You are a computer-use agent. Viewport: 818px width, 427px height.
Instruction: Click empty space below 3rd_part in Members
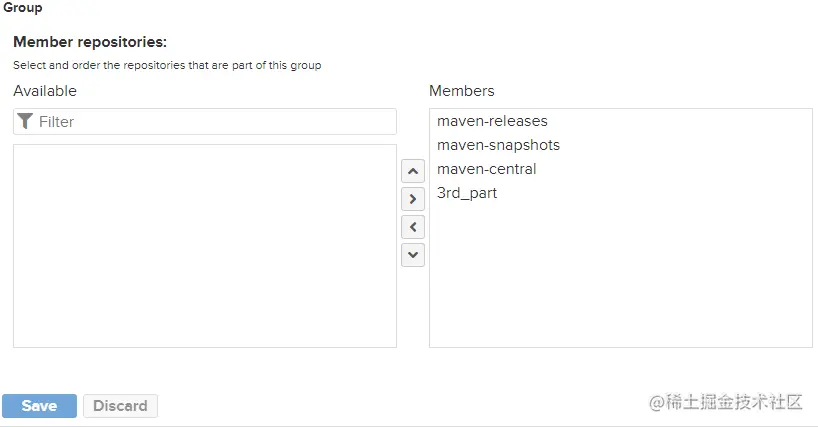pos(621,274)
